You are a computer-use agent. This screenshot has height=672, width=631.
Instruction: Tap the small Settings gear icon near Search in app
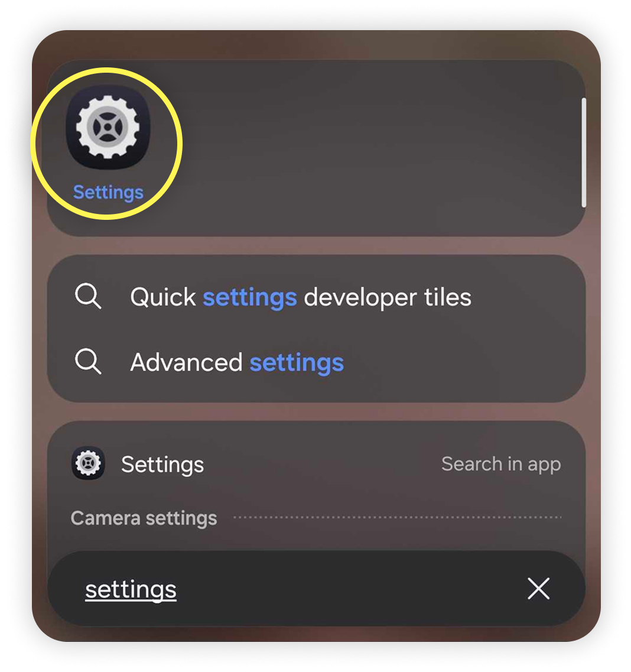pyautogui.click(x=88, y=463)
